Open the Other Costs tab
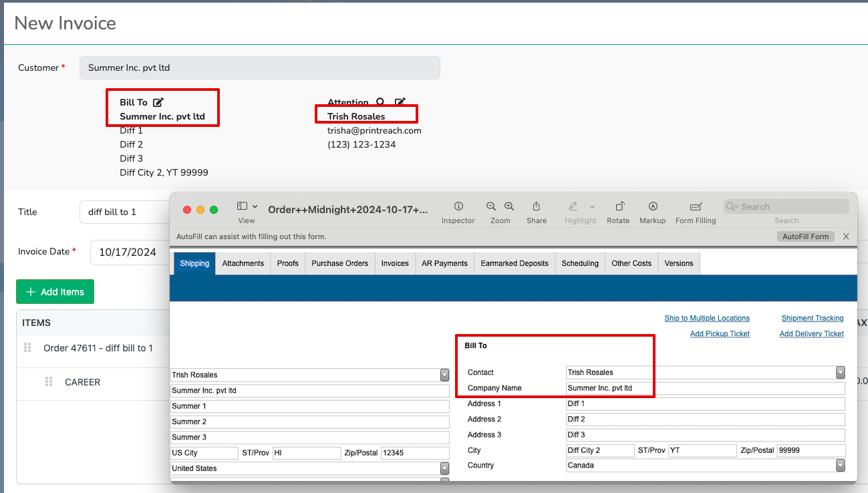The width and height of the screenshot is (868, 493). tap(631, 263)
